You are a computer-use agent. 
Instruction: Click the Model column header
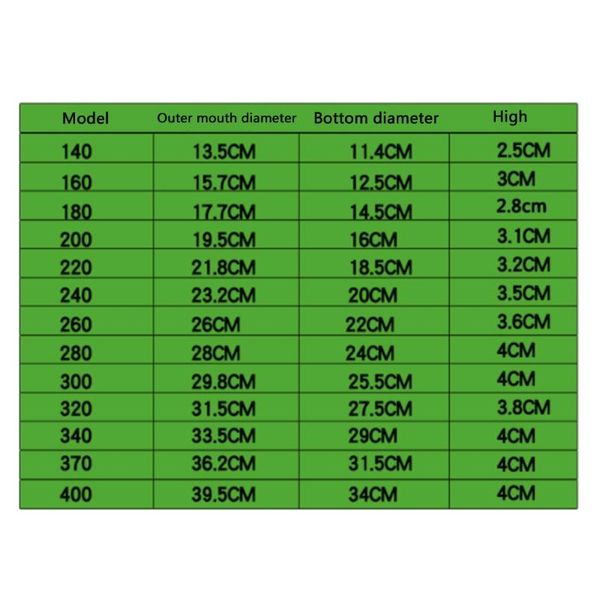[x=86, y=118]
